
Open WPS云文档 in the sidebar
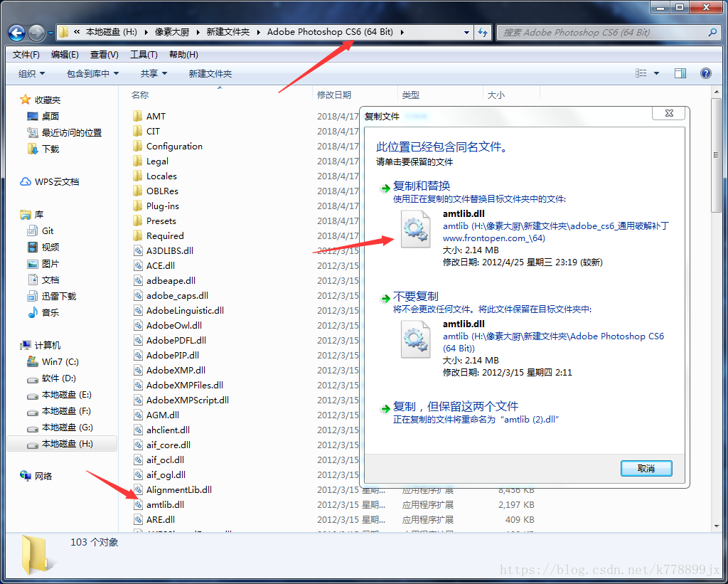pyautogui.click(x=50, y=181)
